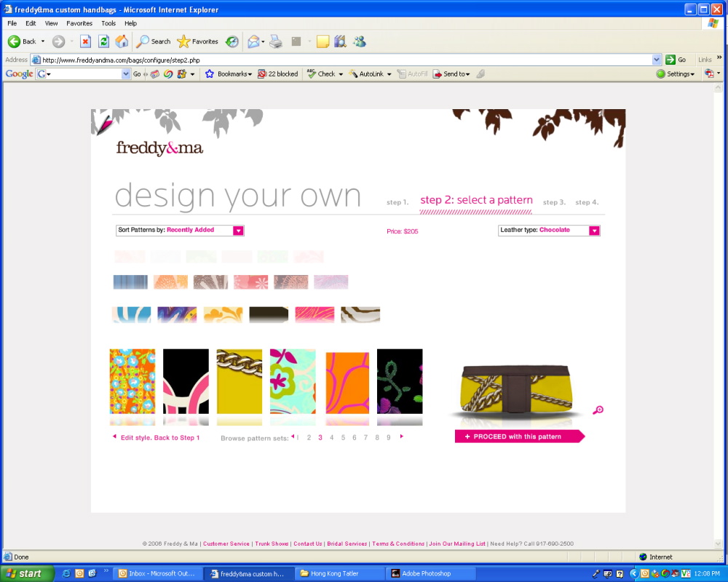Select the orange floral pattern with blue flowers
Screen dimensions: 728x582
[x=132, y=381]
